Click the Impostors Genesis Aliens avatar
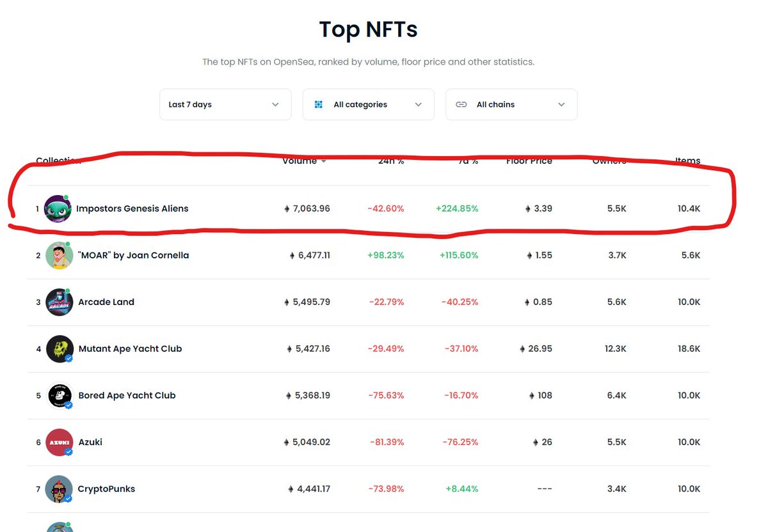 pyautogui.click(x=58, y=208)
